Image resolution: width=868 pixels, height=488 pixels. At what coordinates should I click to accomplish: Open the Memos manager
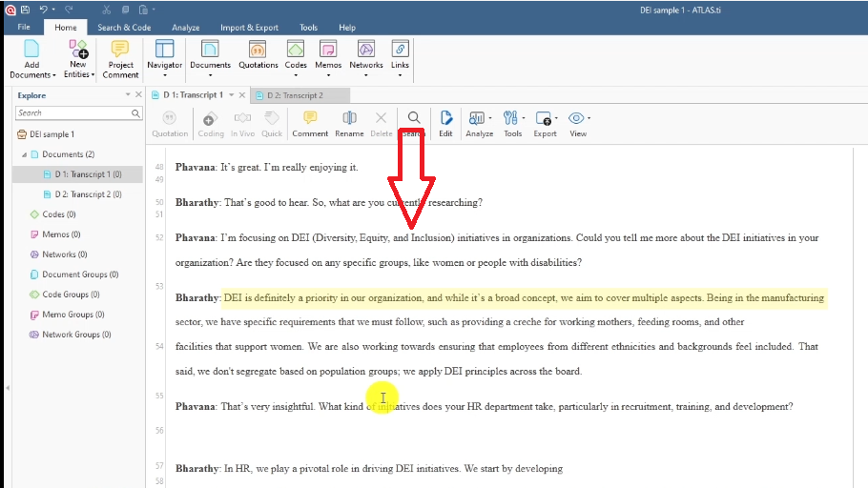point(328,59)
